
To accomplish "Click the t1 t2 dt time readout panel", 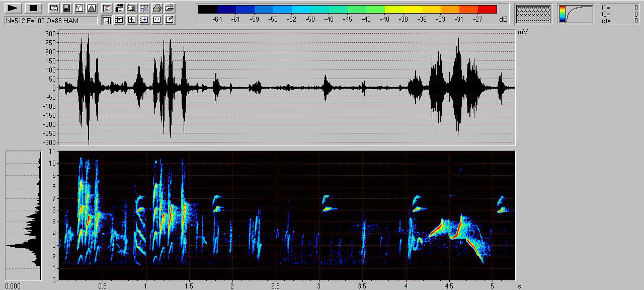I will click(620, 14).
